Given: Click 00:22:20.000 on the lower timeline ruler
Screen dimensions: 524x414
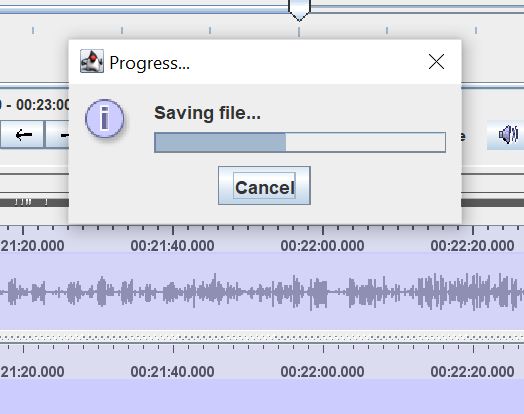Looking at the screenshot, I should 472,372.
